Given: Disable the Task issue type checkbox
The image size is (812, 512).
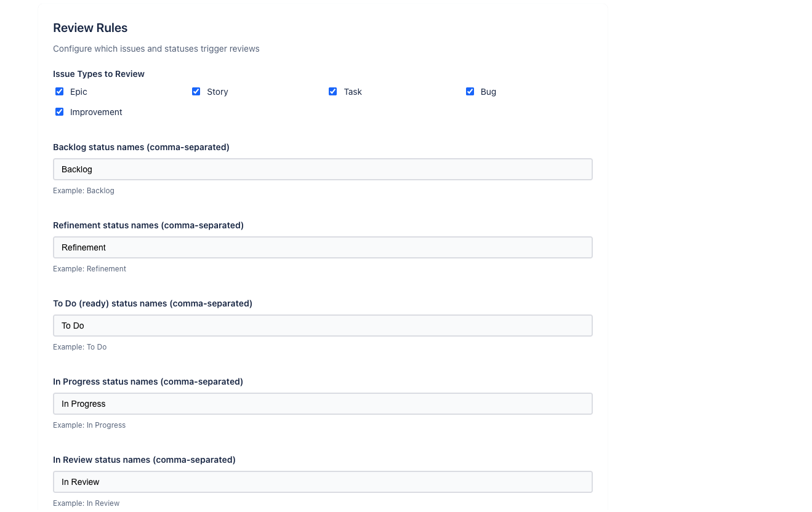Looking at the screenshot, I should [333, 92].
